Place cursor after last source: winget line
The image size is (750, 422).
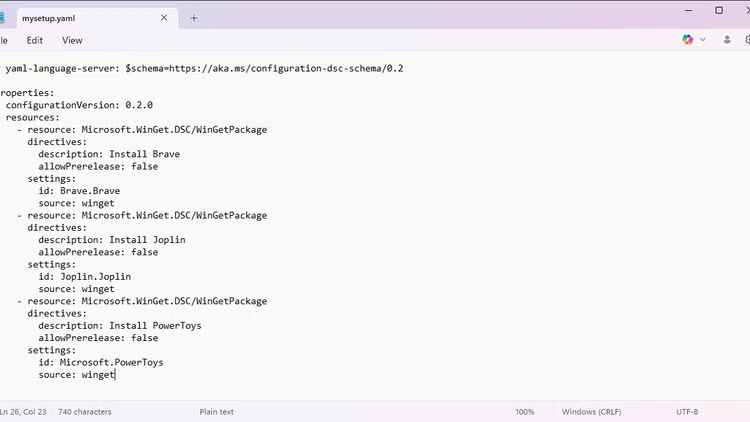point(115,375)
